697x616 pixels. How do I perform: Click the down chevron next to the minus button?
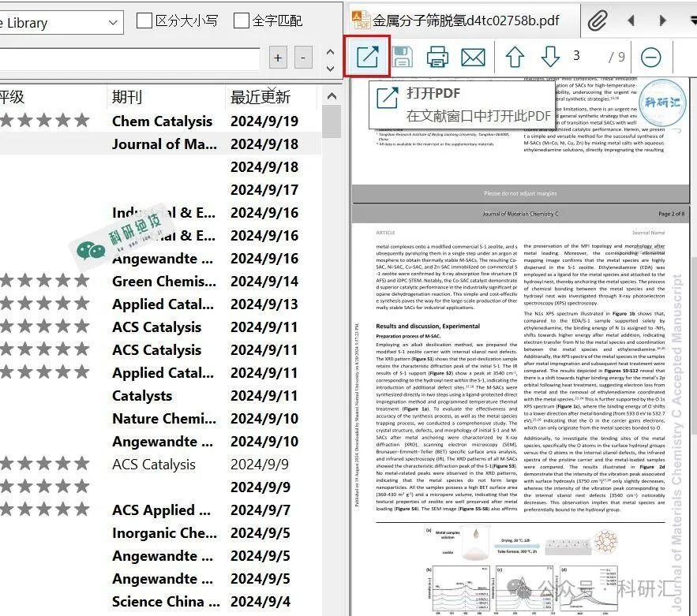(331, 69)
